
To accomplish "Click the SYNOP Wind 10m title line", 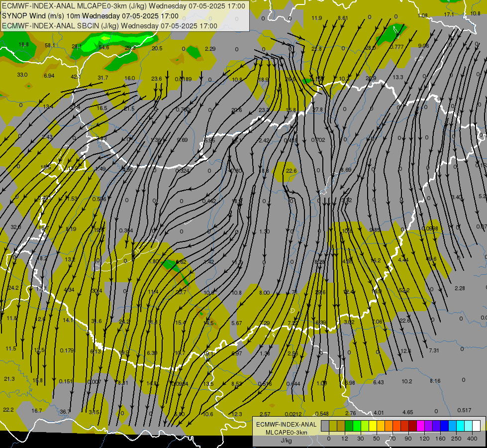I will coord(90,16).
